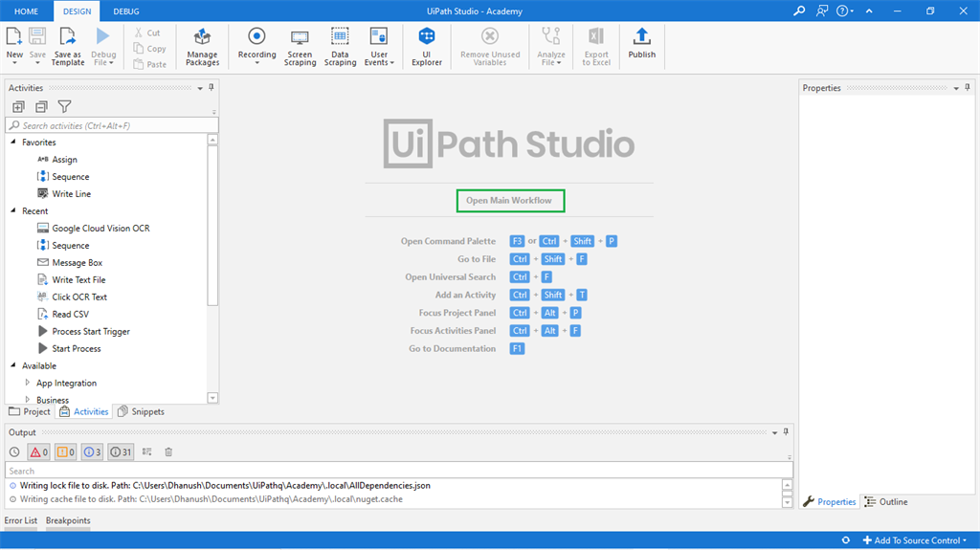
Task: Click the Publish icon
Action: 642,37
